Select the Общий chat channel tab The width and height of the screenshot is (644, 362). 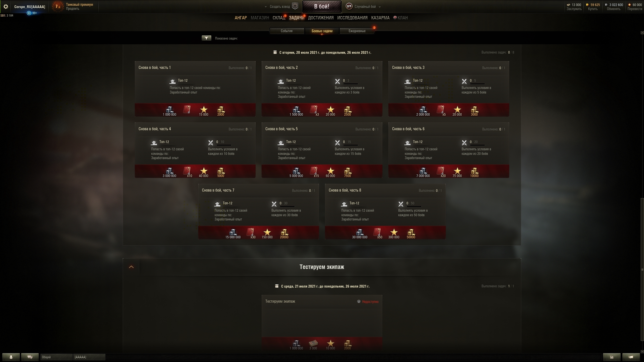56,357
